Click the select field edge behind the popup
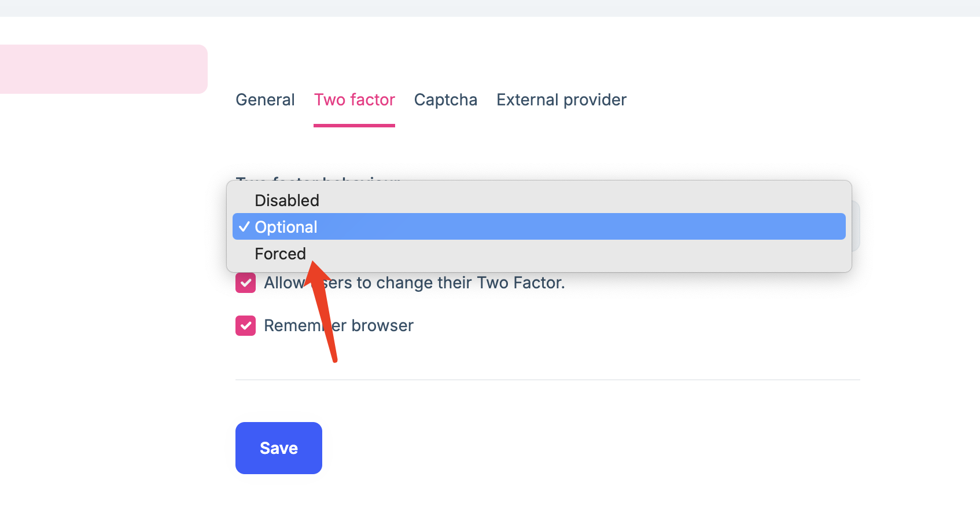The image size is (980, 528). [x=856, y=226]
